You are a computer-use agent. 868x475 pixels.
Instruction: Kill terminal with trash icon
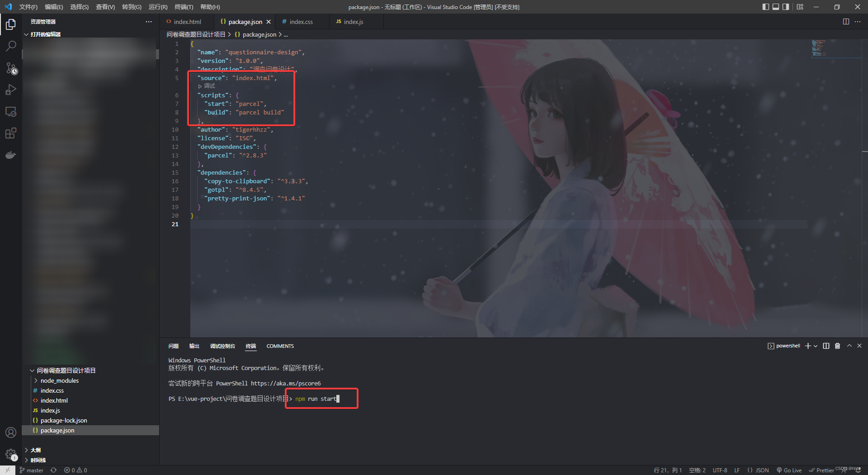pos(837,346)
